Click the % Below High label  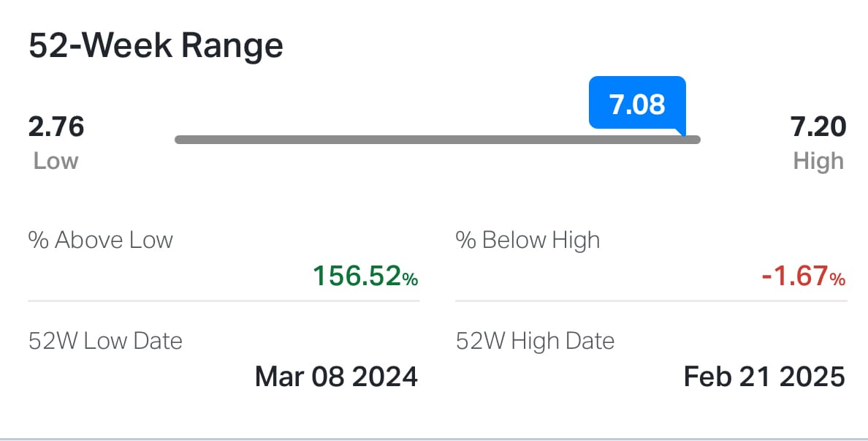528,241
